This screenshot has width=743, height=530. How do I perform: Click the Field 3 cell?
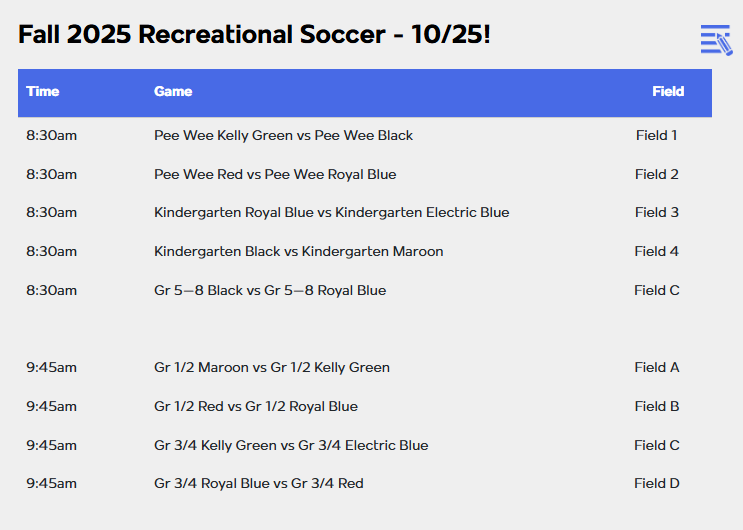coord(657,213)
